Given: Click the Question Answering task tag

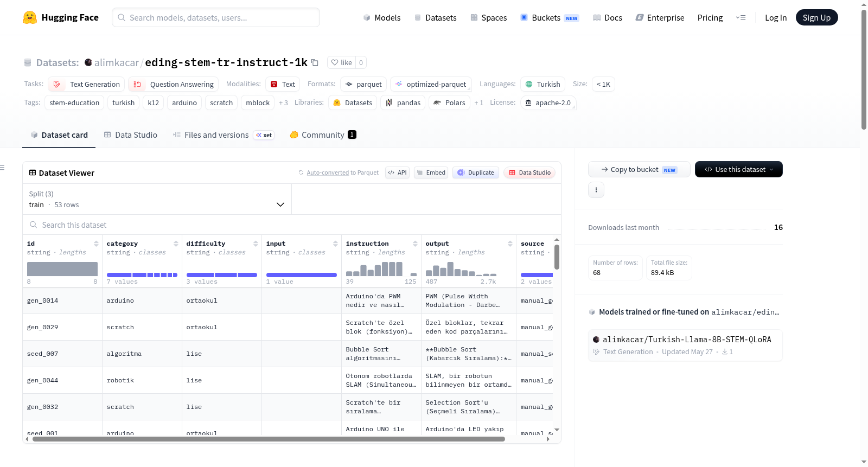Looking at the screenshot, I should click(174, 84).
